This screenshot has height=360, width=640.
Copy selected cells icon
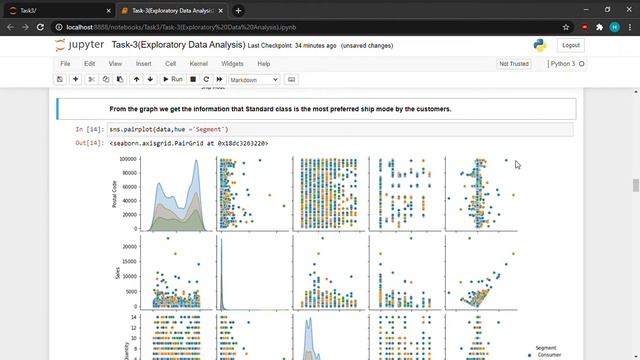point(106,79)
